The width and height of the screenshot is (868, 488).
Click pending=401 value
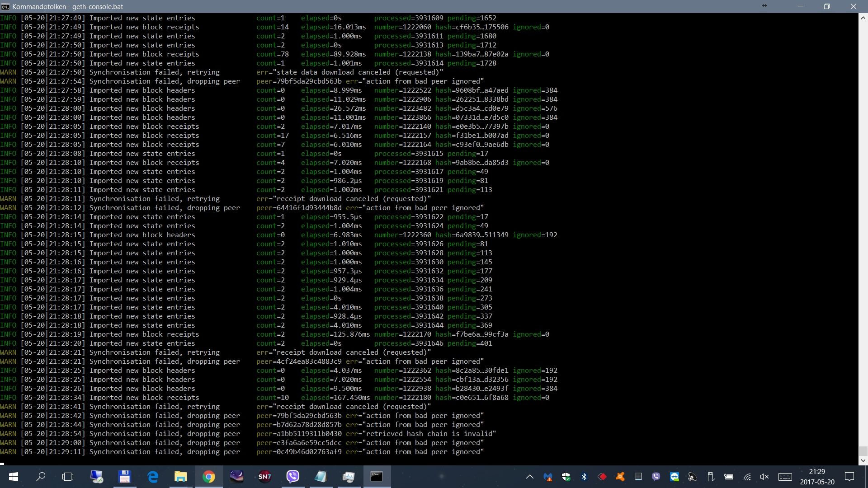(470, 343)
